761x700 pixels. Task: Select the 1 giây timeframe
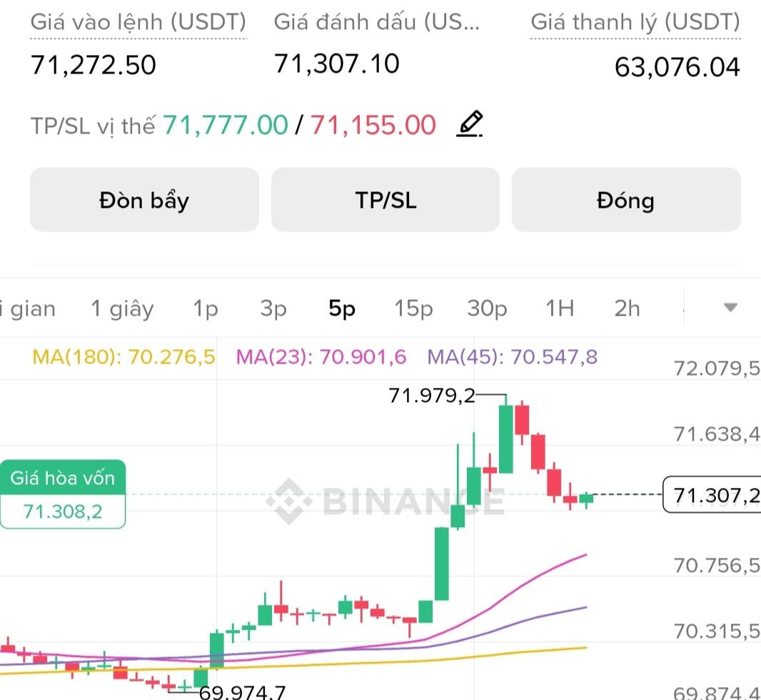[122, 309]
